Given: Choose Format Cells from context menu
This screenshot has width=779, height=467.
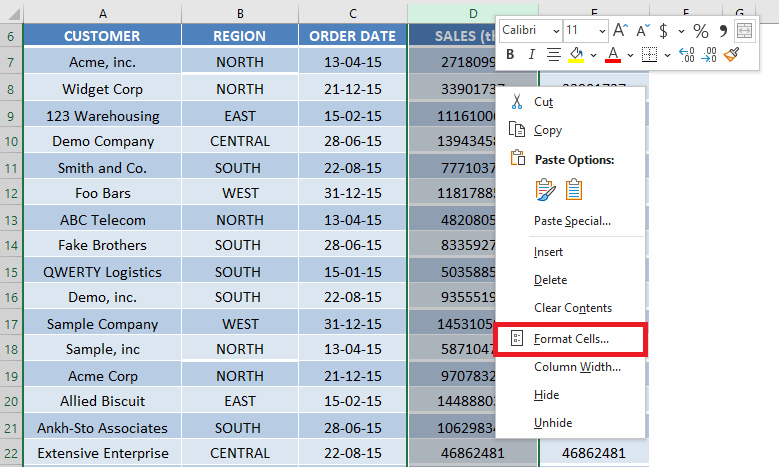Looking at the screenshot, I should pyautogui.click(x=570, y=339).
